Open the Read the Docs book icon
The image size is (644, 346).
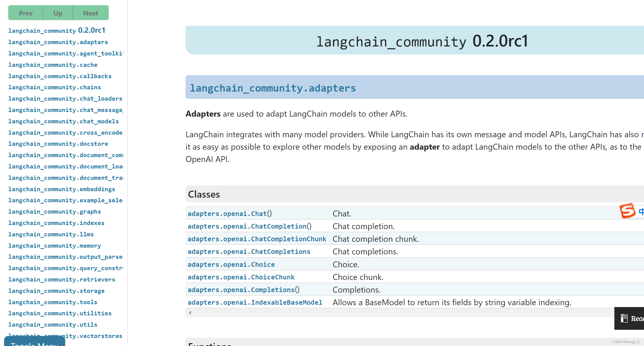pyautogui.click(x=624, y=318)
